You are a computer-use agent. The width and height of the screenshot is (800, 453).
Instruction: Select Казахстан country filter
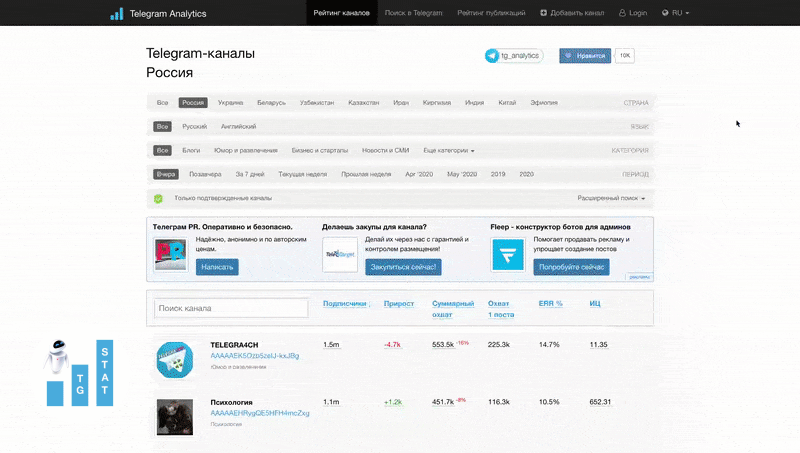point(363,103)
